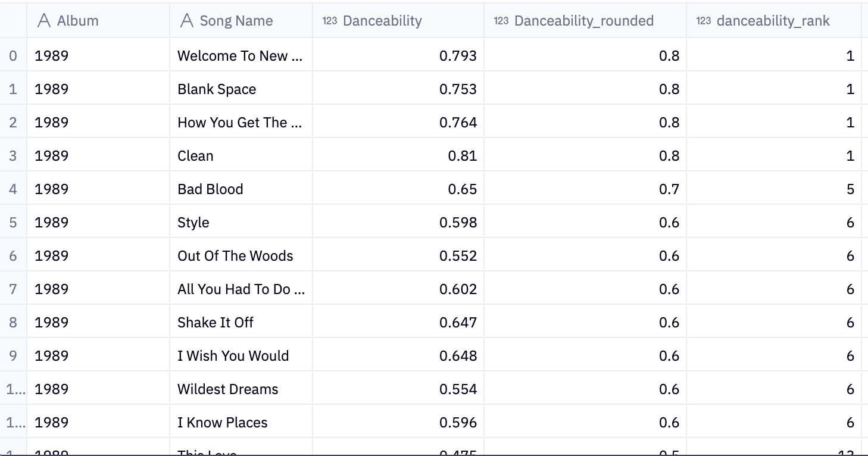Image resolution: width=868 pixels, height=456 pixels.
Task: Click the Blank Space song cell
Action: (x=217, y=89)
